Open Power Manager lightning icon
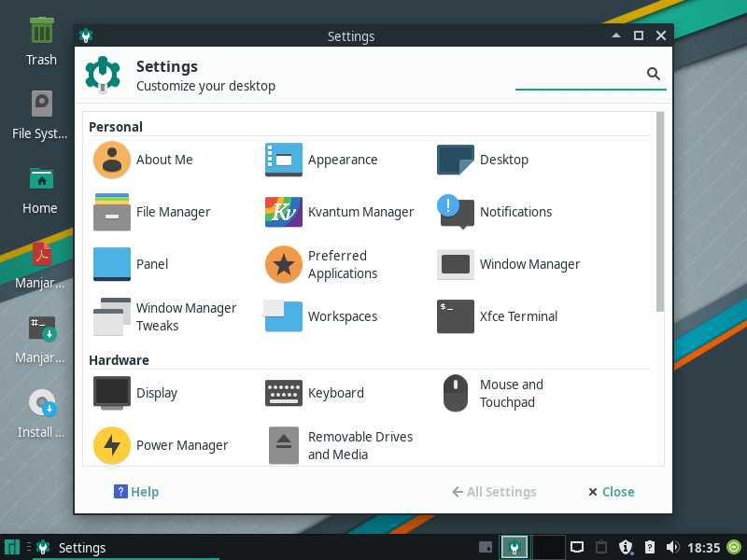Image resolution: width=747 pixels, height=560 pixels. pyautogui.click(x=112, y=445)
